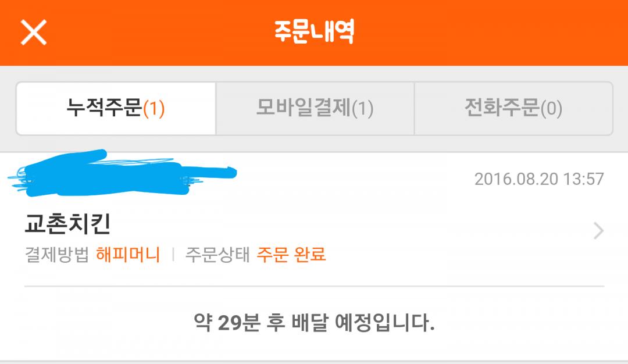Tap the 29분 delivery estimate message

(x=314, y=322)
